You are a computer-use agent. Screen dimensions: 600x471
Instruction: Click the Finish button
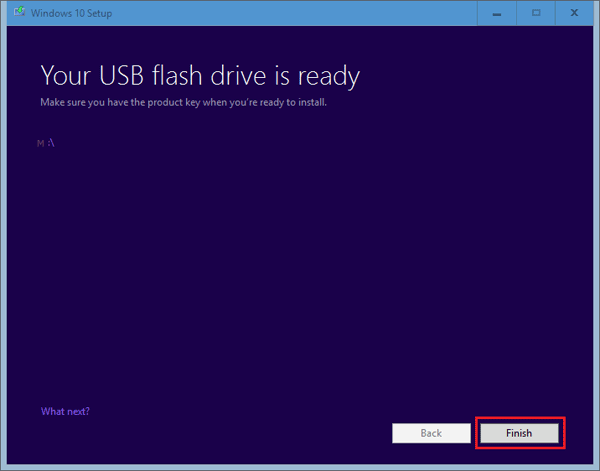point(519,433)
